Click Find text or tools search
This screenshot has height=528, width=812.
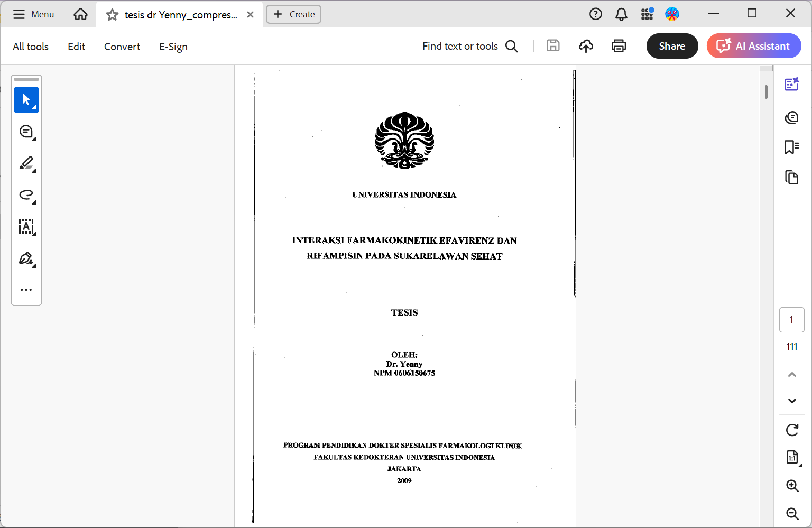[x=470, y=46]
